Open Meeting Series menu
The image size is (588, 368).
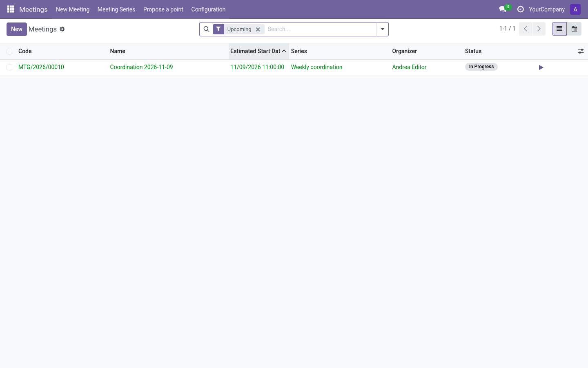(116, 9)
